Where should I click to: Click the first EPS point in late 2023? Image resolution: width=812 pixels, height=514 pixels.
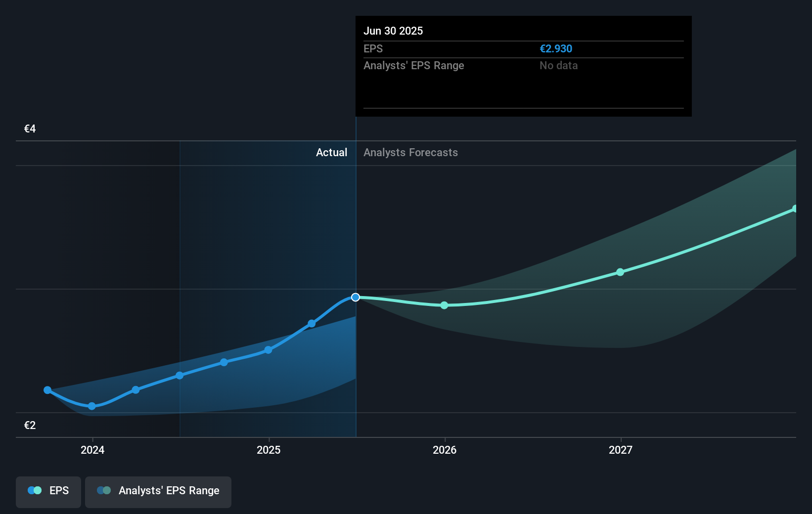pos(47,390)
